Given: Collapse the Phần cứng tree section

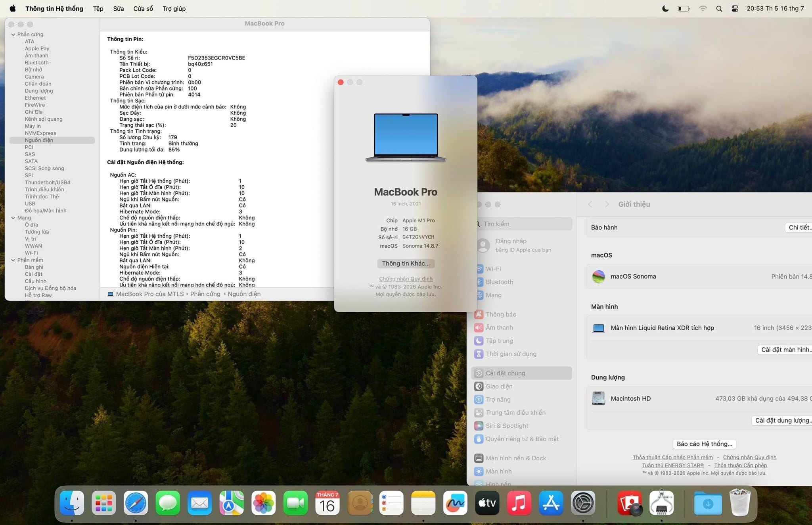Looking at the screenshot, I should [x=13, y=35].
